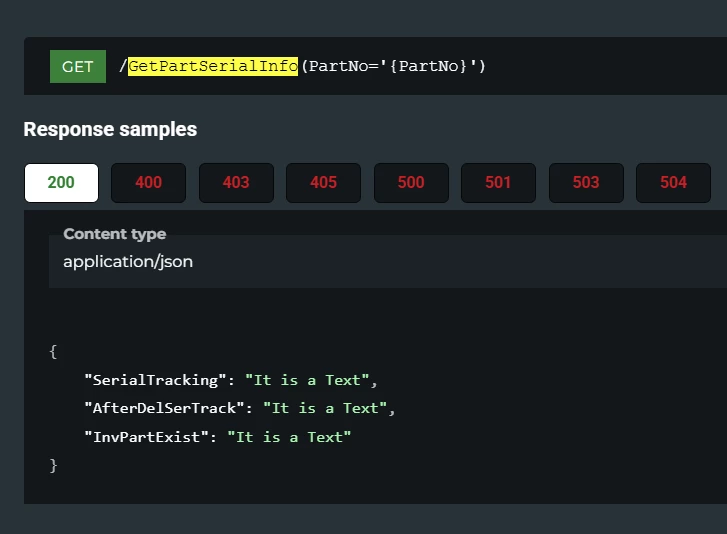Open the 403 response sample tab
The height and width of the screenshot is (534, 727).
pos(236,182)
